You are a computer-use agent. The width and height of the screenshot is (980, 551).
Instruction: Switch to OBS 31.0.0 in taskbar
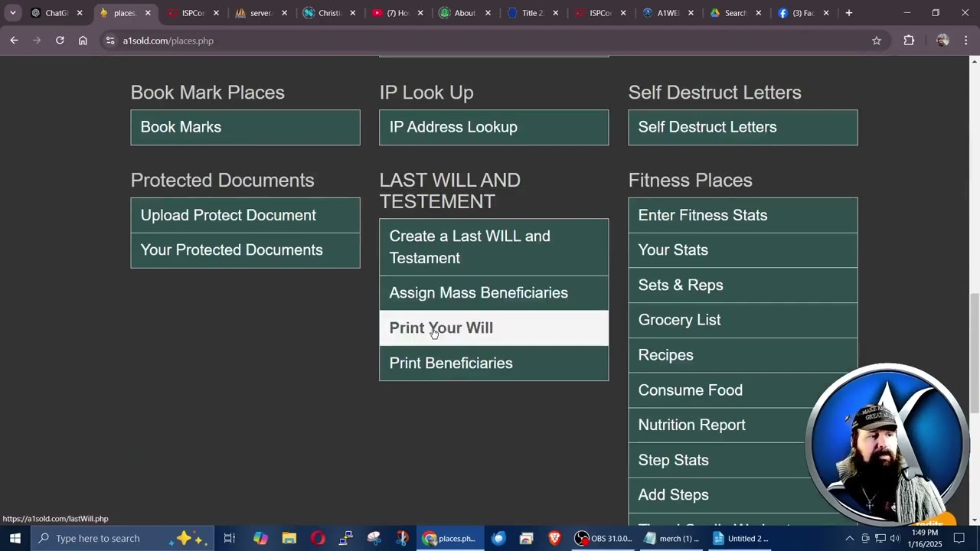pyautogui.click(x=604, y=538)
